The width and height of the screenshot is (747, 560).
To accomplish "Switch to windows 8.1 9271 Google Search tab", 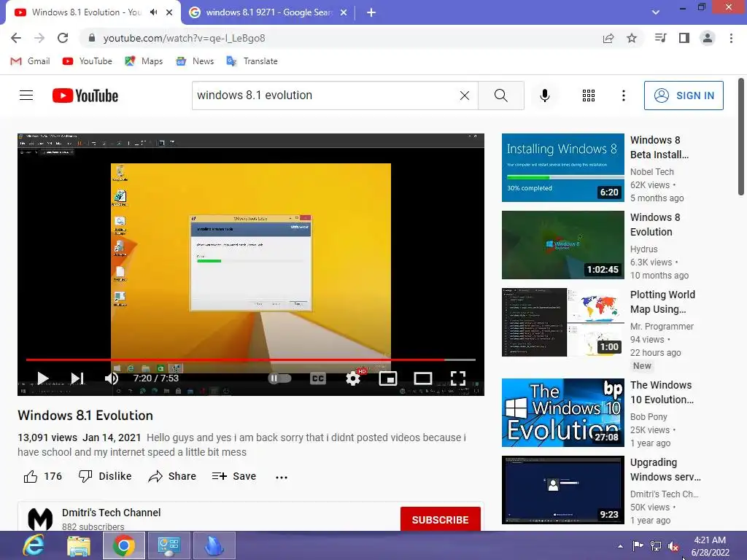I will tap(268, 12).
